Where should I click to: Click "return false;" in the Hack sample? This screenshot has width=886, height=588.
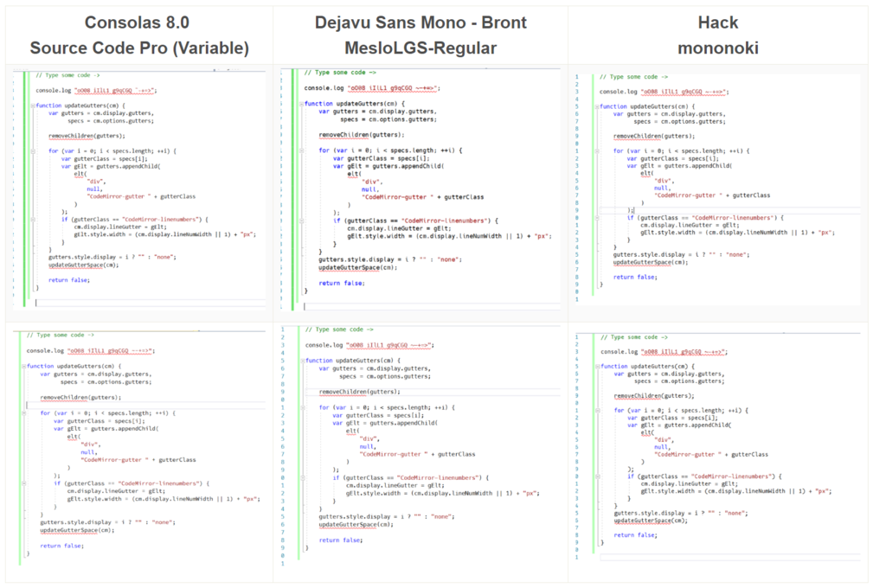tap(635, 278)
